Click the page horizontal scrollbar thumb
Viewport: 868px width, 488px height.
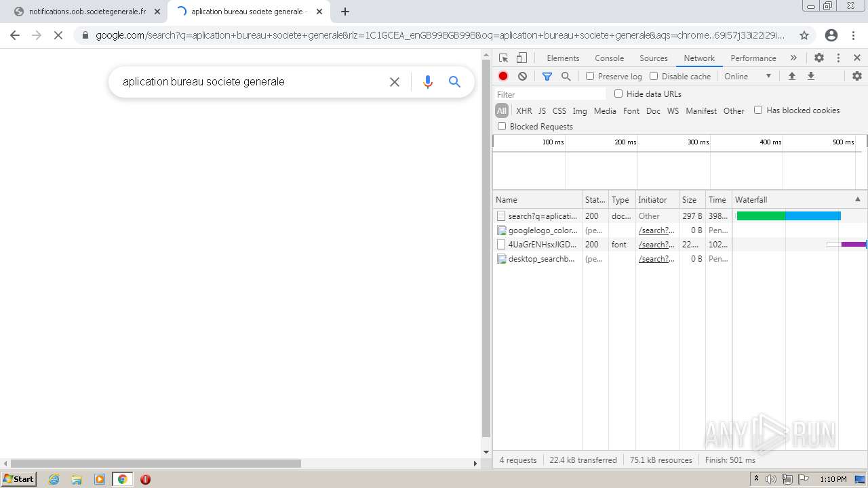[155, 464]
